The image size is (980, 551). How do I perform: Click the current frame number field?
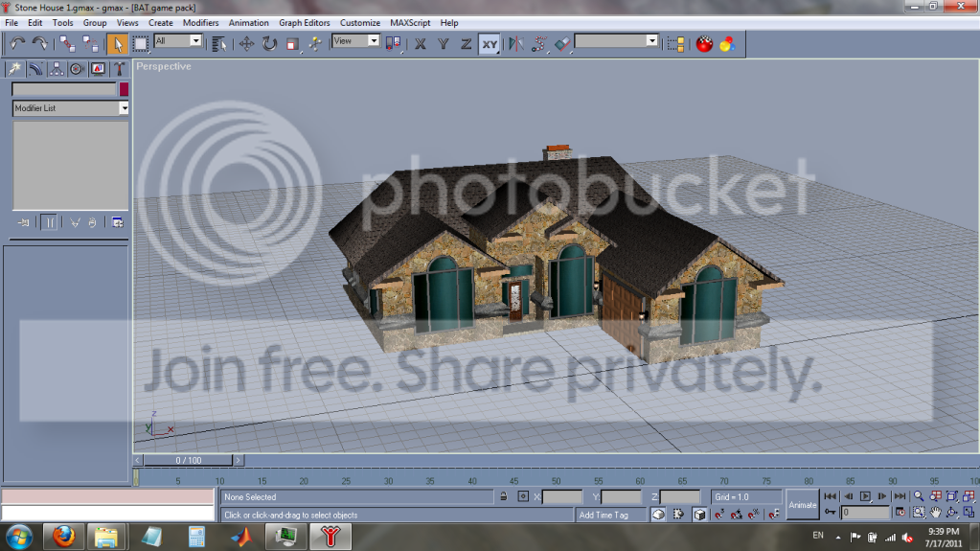click(864, 513)
